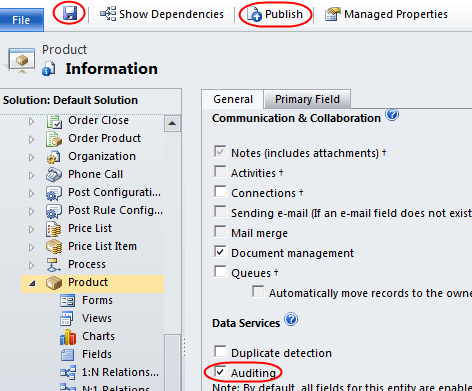This screenshot has height=391, width=472.
Task: Open Views under the Product entity
Action: (97, 318)
